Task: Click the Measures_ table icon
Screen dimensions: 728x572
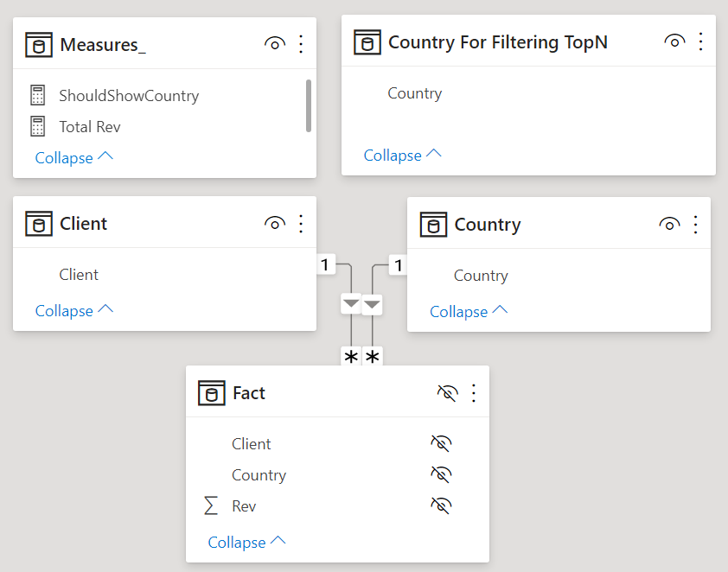Action: pyautogui.click(x=39, y=45)
